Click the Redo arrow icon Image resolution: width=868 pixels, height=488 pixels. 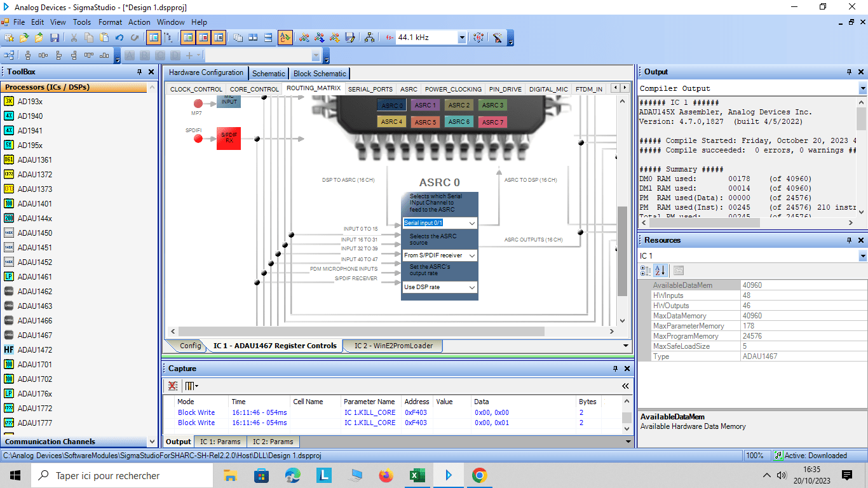point(134,37)
